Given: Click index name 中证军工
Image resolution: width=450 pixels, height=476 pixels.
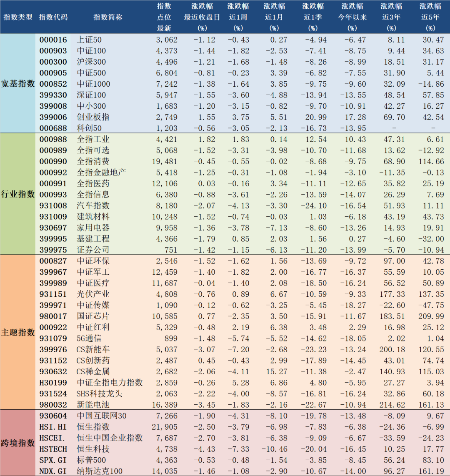Looking at the screenshot, I should [x=93, y=272].
